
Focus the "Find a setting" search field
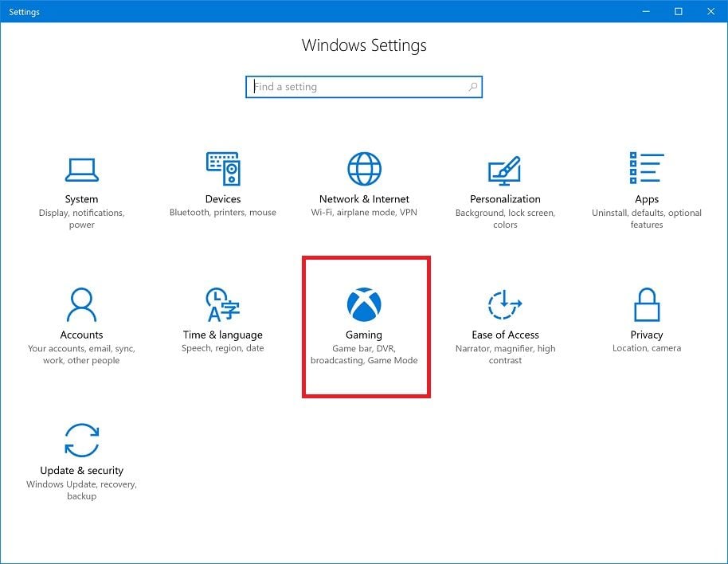tap(358, 87)
